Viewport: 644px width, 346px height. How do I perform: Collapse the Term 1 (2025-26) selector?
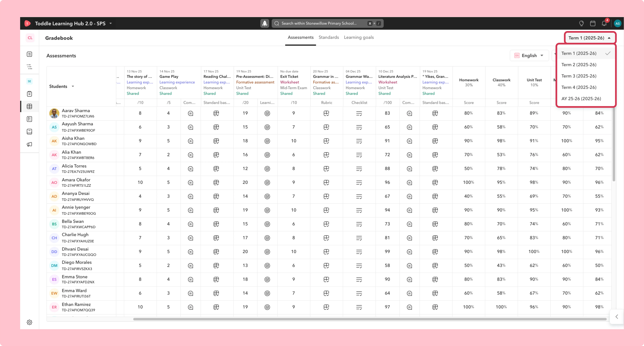(590, 38)
